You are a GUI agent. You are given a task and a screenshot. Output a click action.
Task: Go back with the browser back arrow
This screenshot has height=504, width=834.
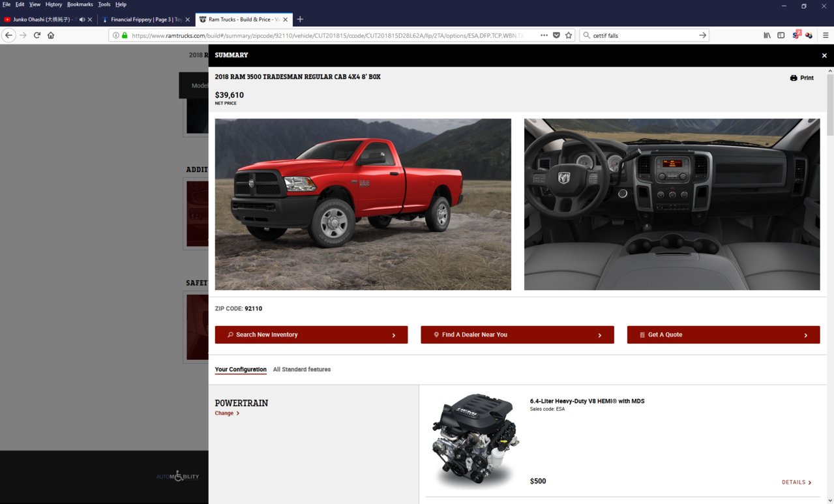(x=8, y=35)
